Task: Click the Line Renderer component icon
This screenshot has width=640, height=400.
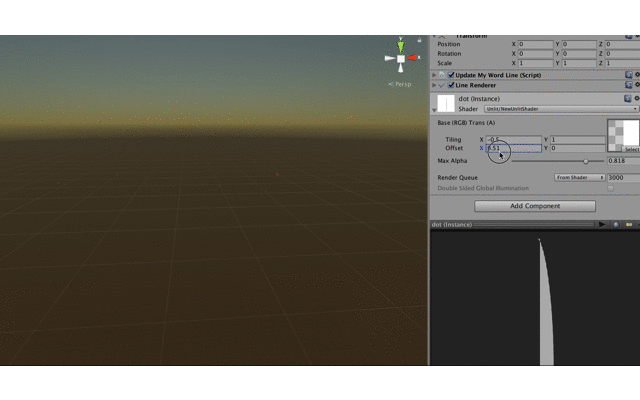Action: 442,85
